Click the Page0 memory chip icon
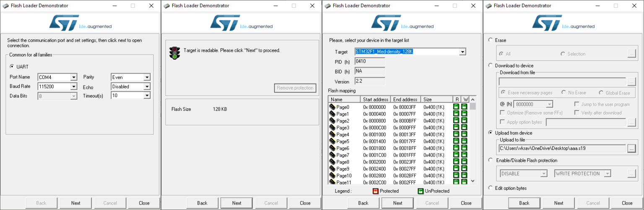Screen dimensions: 644x210 [x=332, y=107]
